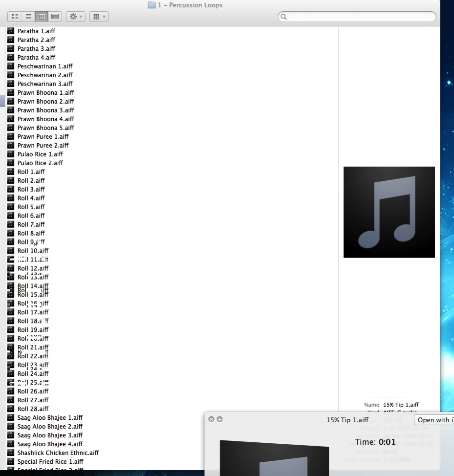
Task: Click the audio icon beside Prawn Puree 2.aiff
Action: point(11,145)
